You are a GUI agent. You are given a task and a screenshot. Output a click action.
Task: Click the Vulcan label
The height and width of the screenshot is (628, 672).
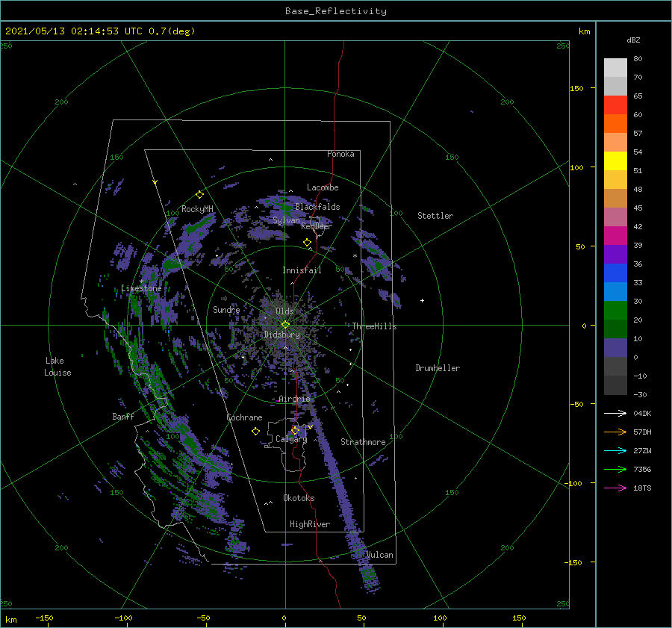tap(379, 555)
